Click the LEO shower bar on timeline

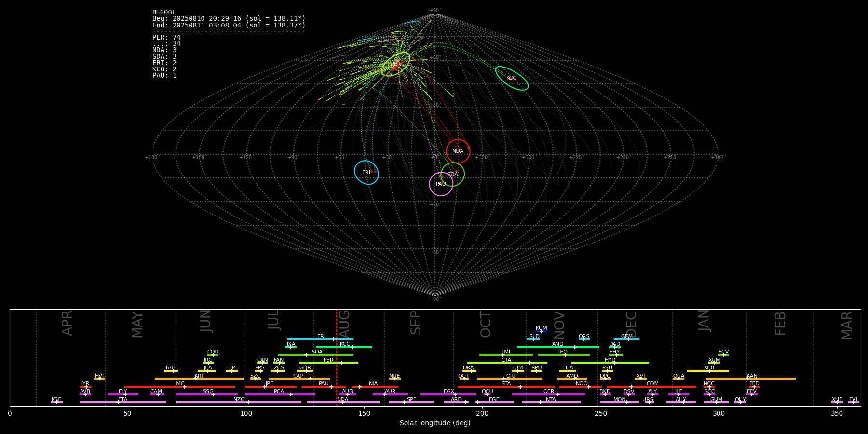564,355
